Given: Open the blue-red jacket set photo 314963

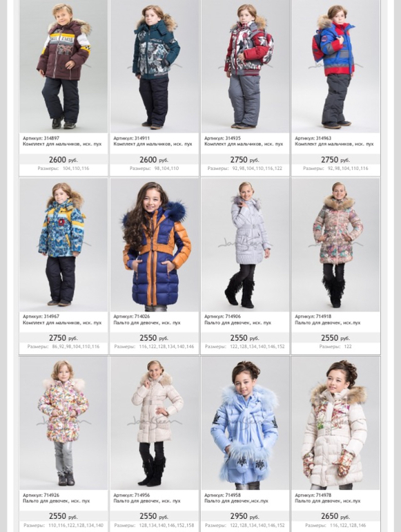Looking at the screenshot, I should 335,66.
